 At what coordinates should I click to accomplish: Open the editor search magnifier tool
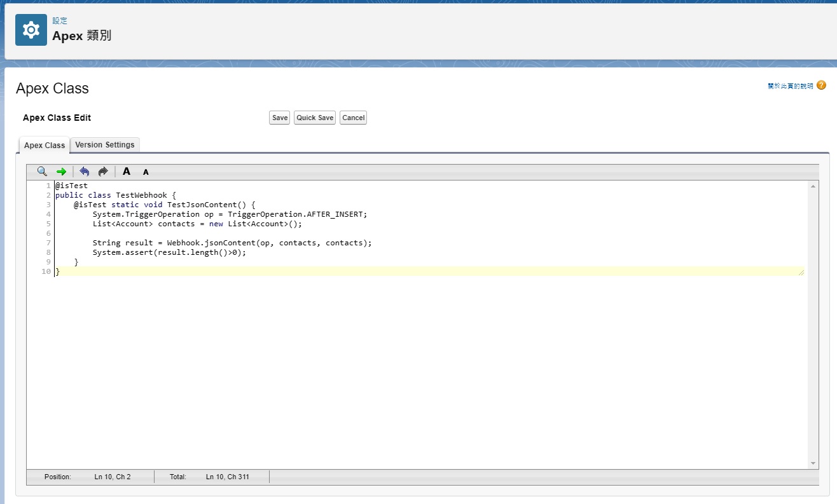coord(42,172)
